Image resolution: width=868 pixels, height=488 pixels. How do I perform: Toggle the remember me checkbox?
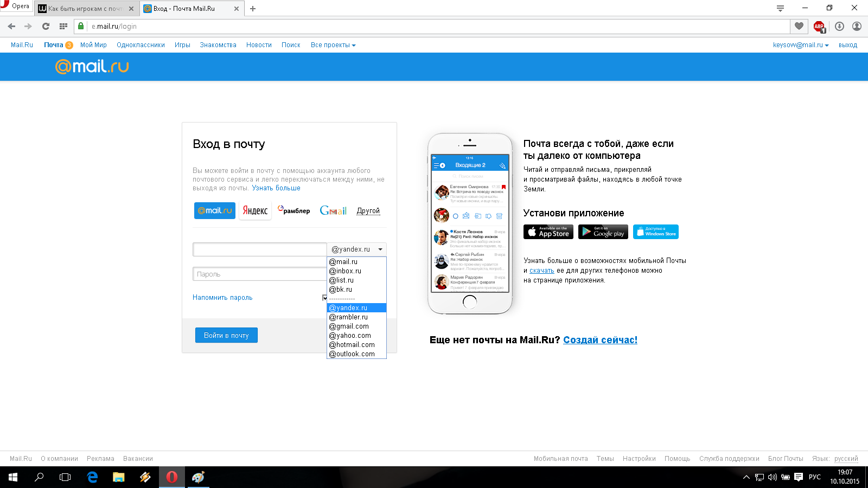pyautogui.click(x=325, y=298)
